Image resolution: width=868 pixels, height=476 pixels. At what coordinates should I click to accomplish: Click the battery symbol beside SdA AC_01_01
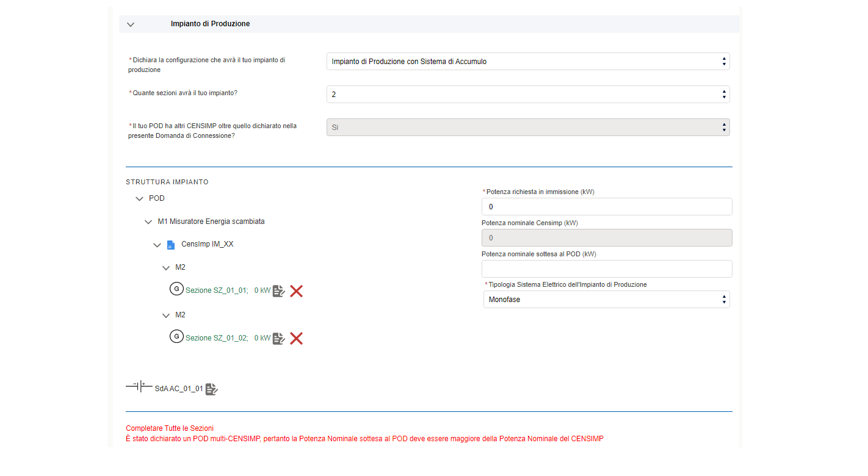(x=139, y=386)
